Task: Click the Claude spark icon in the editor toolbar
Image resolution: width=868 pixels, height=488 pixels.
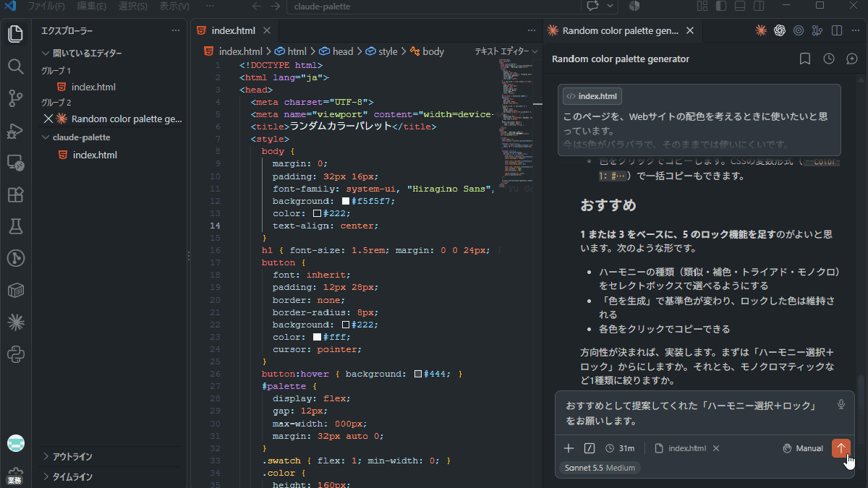Action: (761, 30)
